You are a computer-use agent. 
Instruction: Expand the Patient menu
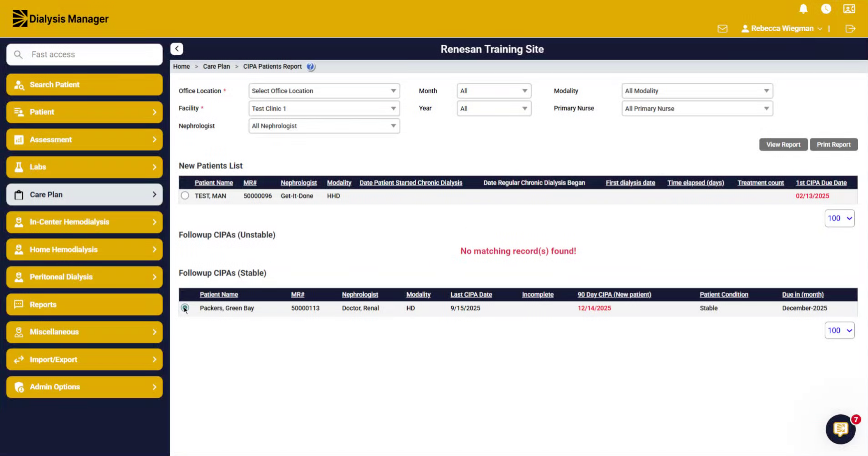(84, 112)
